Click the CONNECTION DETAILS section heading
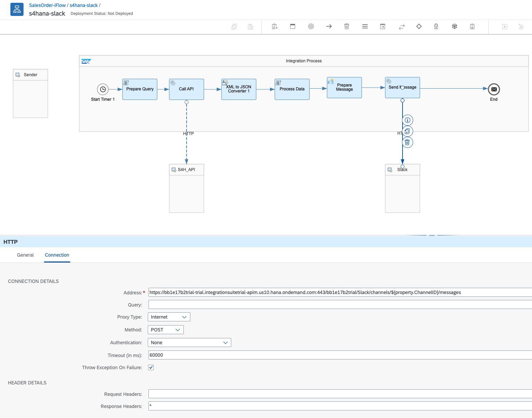 [x=33, y=281]
